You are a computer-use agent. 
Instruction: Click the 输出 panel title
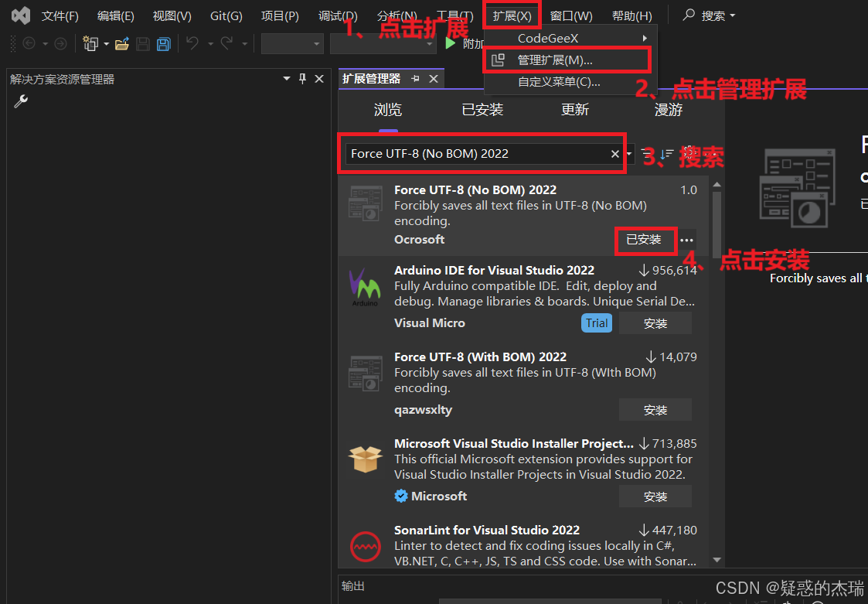[353, 586]
